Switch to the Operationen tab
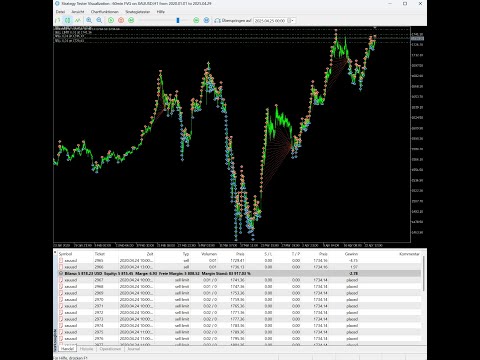Image resolution: width=480 pixels, height=360 pixels. pyautogui.click(x=110, y=349)
